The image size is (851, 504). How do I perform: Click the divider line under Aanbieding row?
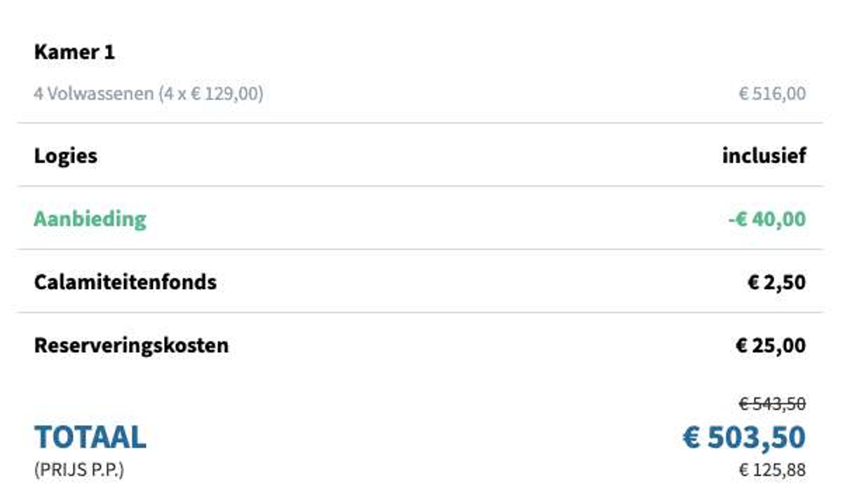tap(420, 249)
